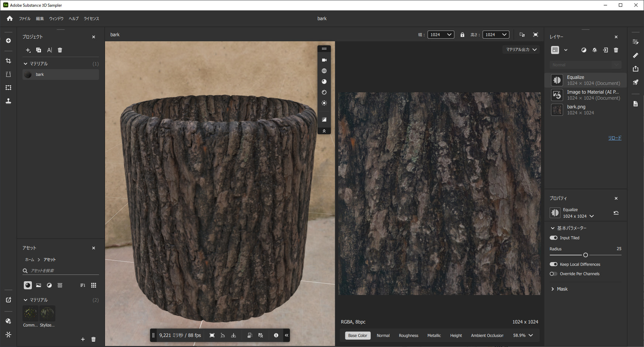Go to the Home screen icon
The image size is (644, 347).
pyautogui.click(x=10, y=18)
